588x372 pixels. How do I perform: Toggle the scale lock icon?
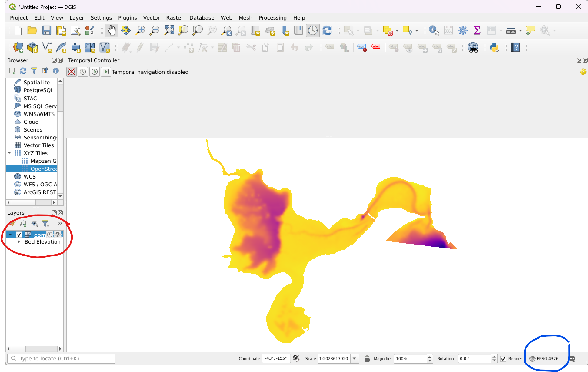[367, 358]
